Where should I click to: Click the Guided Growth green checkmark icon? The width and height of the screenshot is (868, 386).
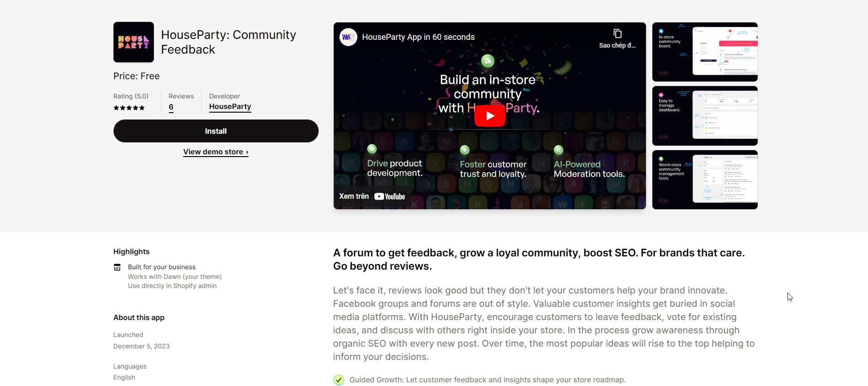point(339,380)
